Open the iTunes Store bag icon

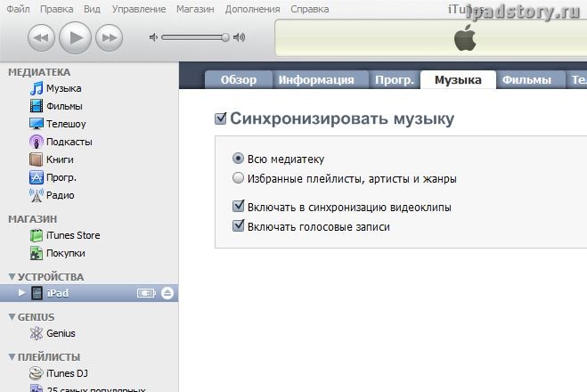tap(37, 235)
